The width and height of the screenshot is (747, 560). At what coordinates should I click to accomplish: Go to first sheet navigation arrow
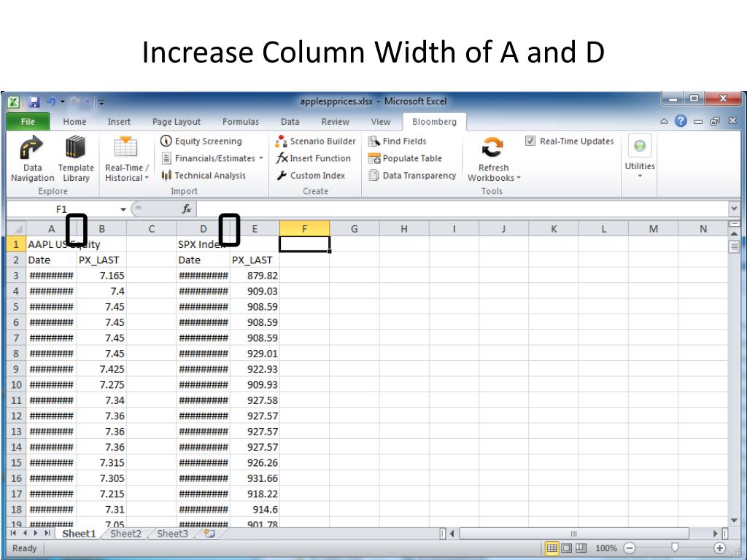(13, 533)
